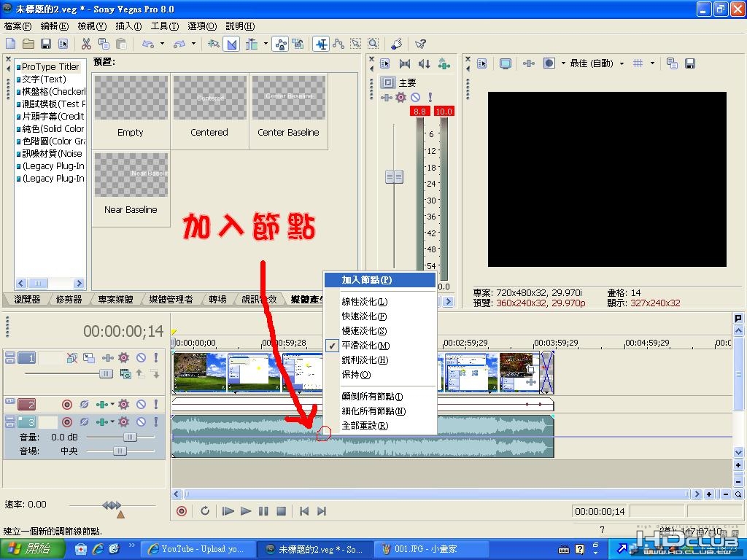
Task: Click the Arm for Record button on track 2
Action: (x=67, y=404)
